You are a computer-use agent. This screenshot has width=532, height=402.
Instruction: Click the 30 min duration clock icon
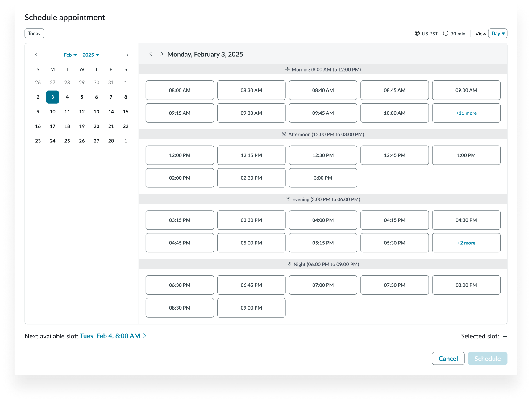click(446, 33)
